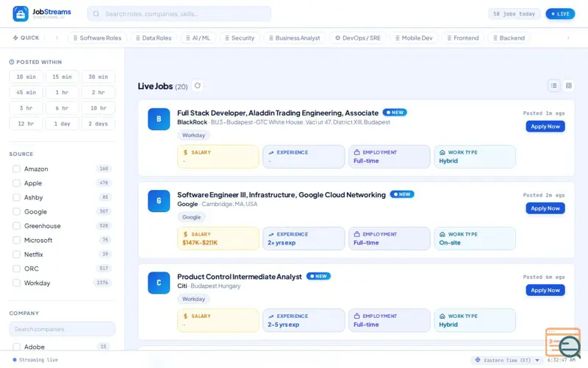Check the Greenhouse source checkbox
Screen dimensions: 588x368
[x=16, y=226]
